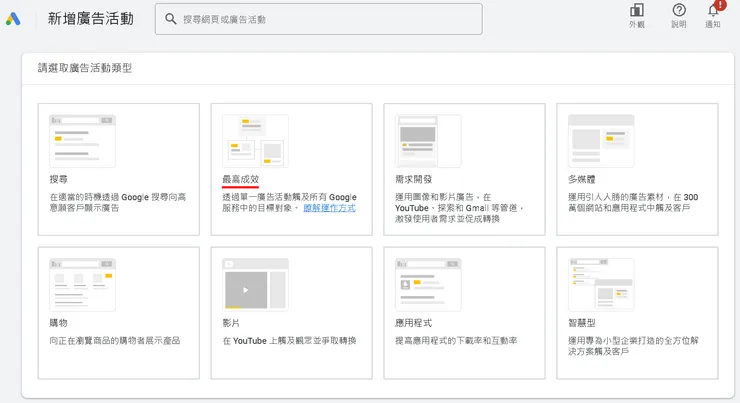
Task: Select the 需求開發 campaign illustration
Action: (428, 141)
